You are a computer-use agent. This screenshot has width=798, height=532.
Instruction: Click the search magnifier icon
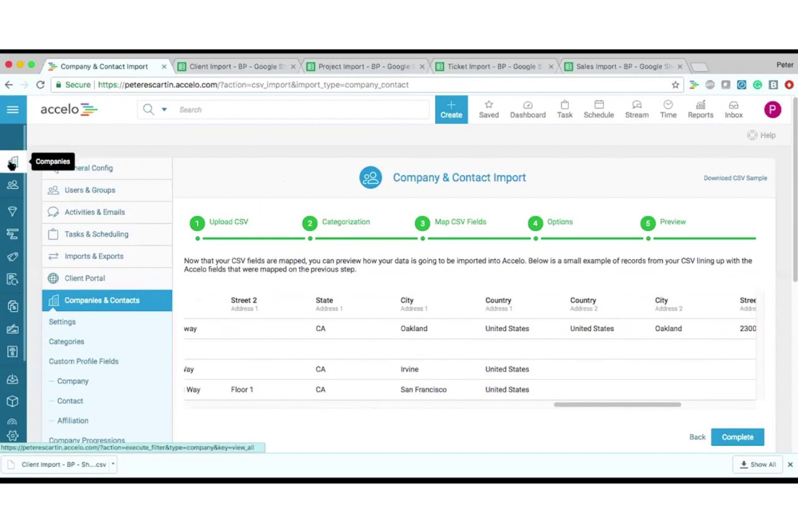pyautogui.click(x=148, y=109)
